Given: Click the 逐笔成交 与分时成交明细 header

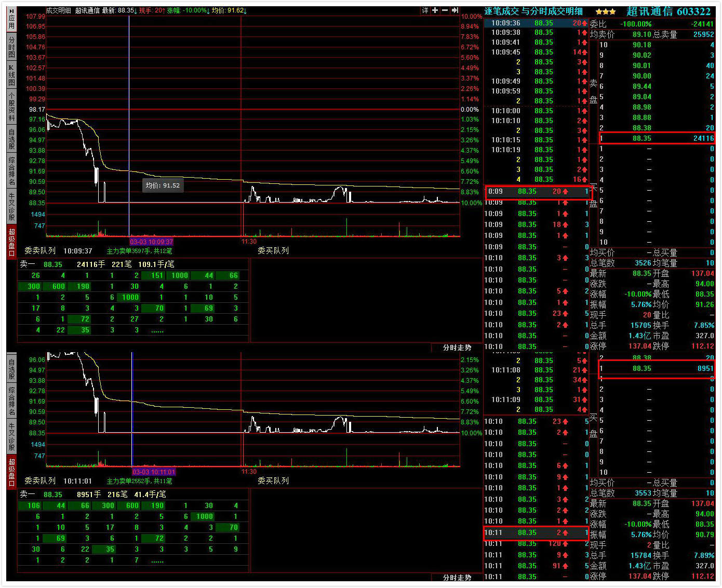Looking at the screenshot, I should tap(533, 11).
